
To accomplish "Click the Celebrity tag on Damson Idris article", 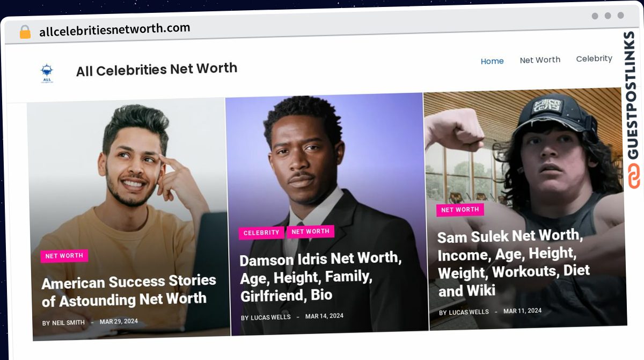I will click(261, 233).
